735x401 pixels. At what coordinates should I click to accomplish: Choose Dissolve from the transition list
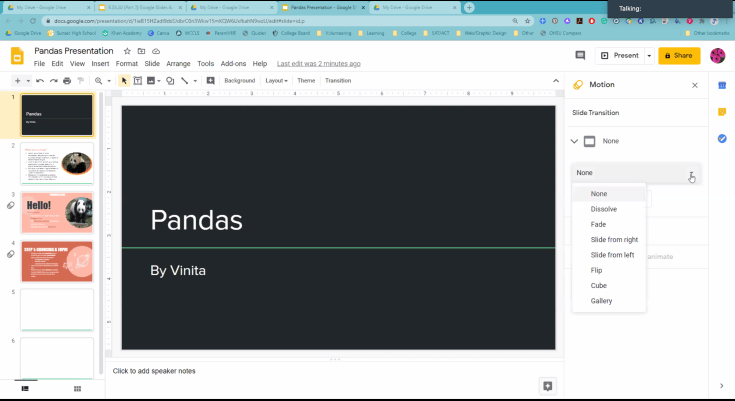tap(604, 209)
